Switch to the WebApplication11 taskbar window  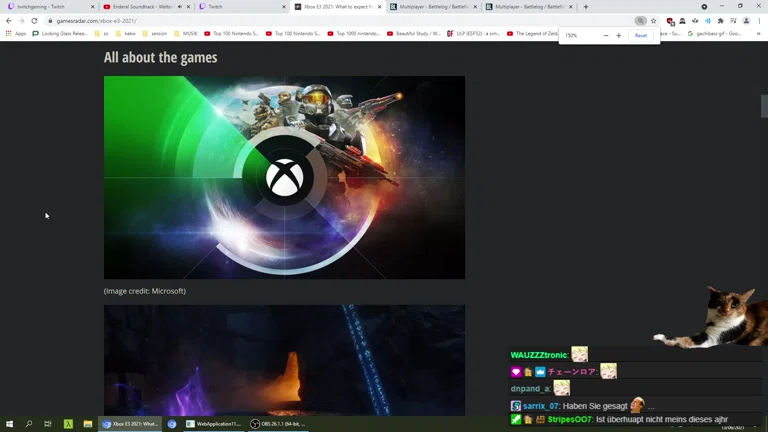tap(214, 424)
